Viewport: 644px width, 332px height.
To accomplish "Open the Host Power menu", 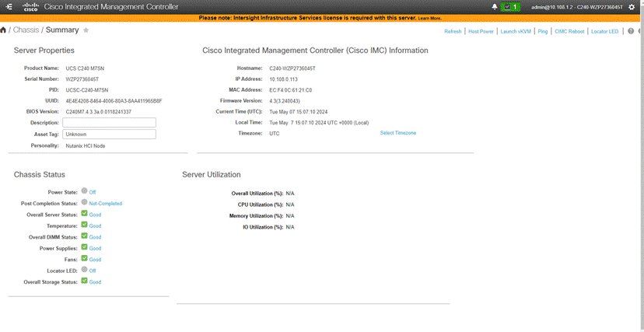I will pos(481,32).
